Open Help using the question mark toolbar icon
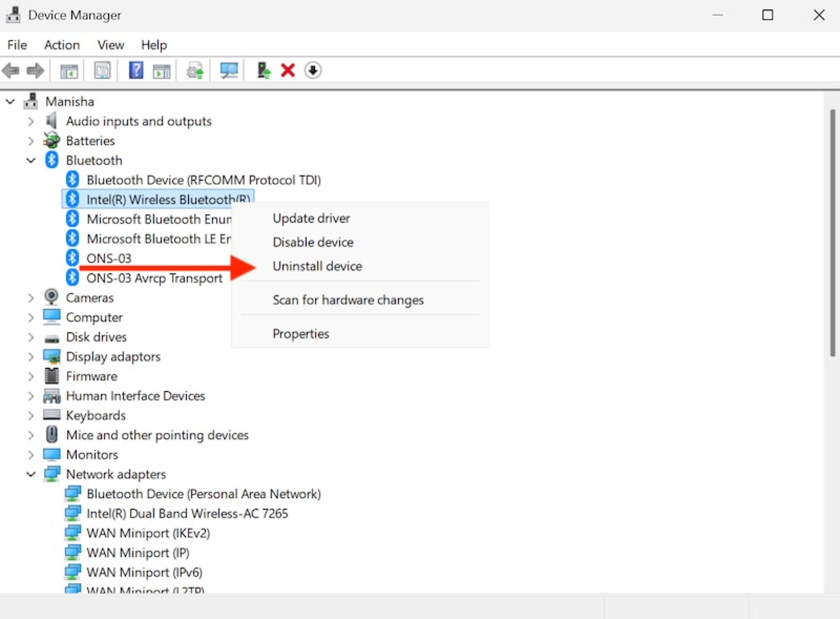Viewport: 840px width, 619px height. [135, 70]
